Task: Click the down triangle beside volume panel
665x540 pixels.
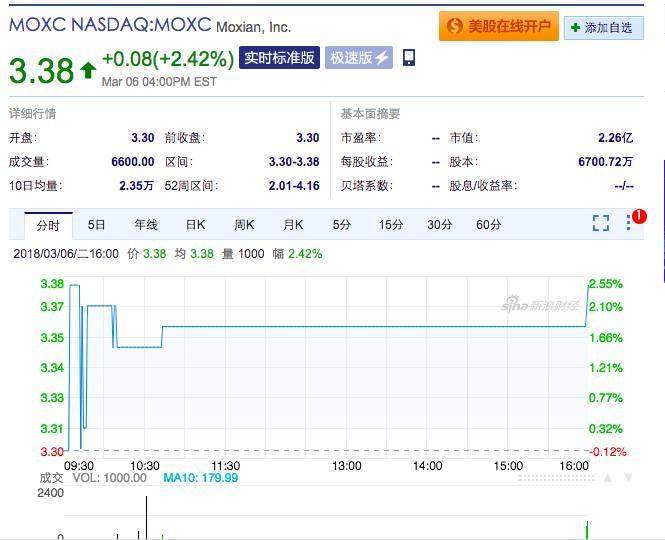Action: (x=629, y=478)
